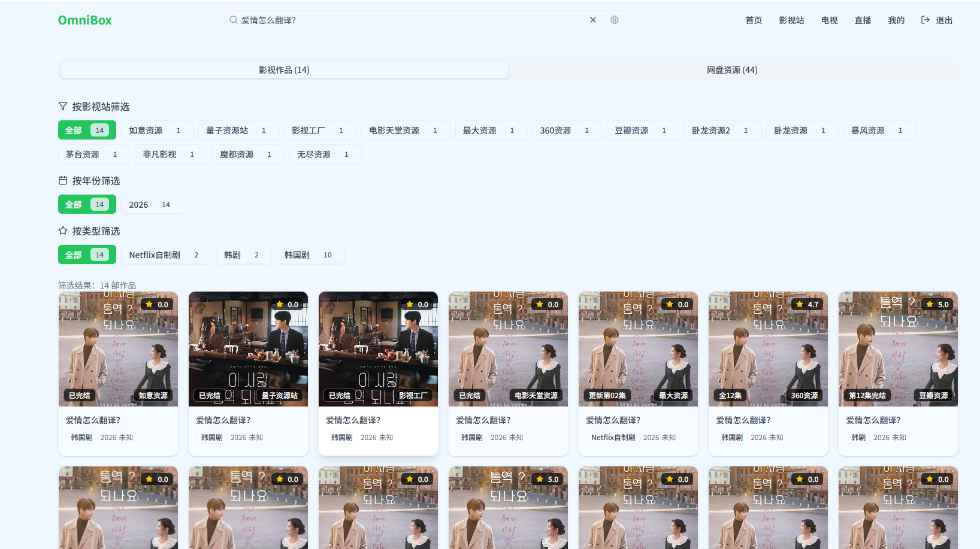Open search settings via the gear icon

point(614,20)
